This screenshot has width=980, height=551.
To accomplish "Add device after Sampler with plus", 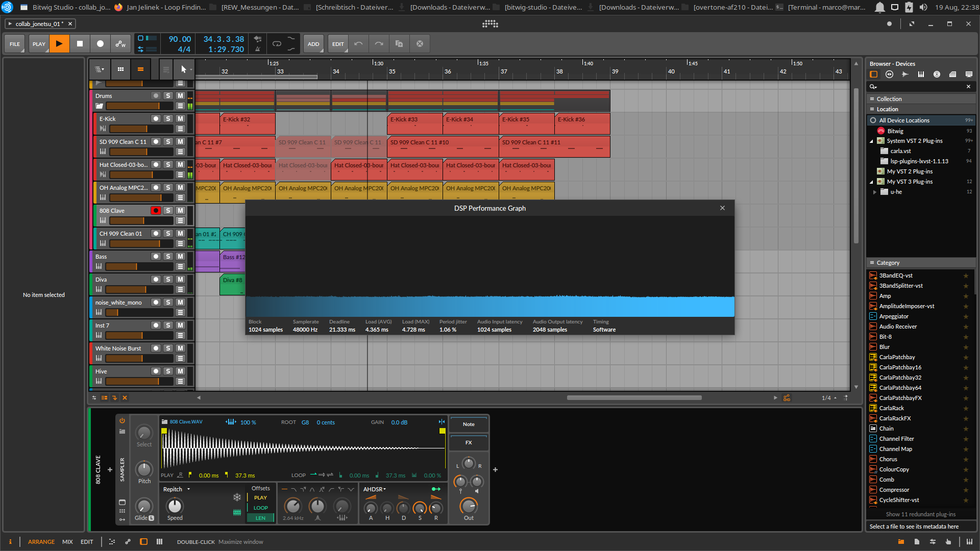I will tap(495, 469).
